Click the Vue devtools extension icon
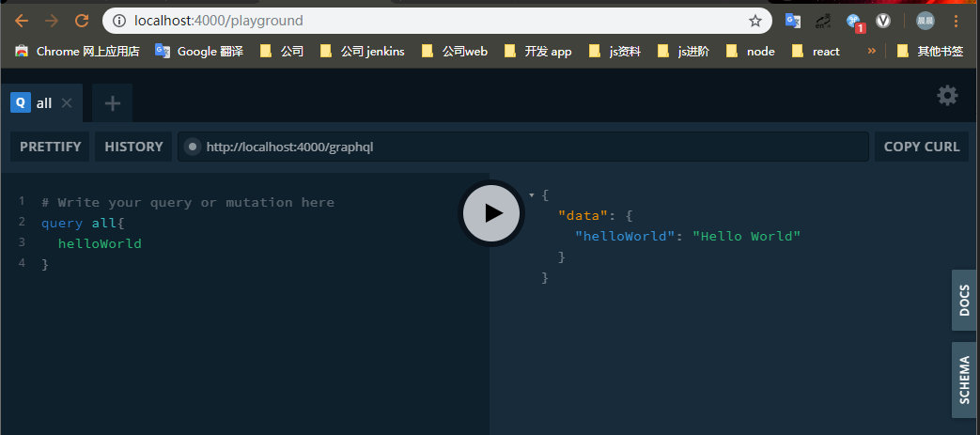980x435 pixels. [x=882, y=21]
